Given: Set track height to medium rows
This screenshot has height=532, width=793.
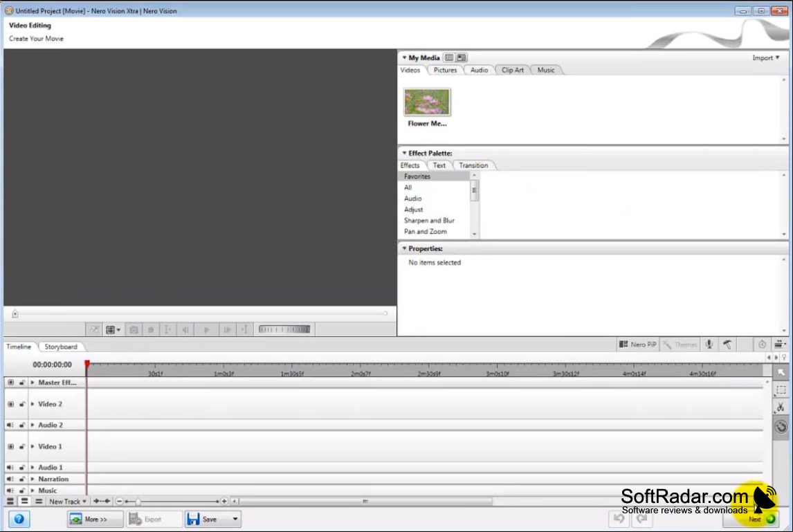Looking at the screenshot, I should 24,501.
